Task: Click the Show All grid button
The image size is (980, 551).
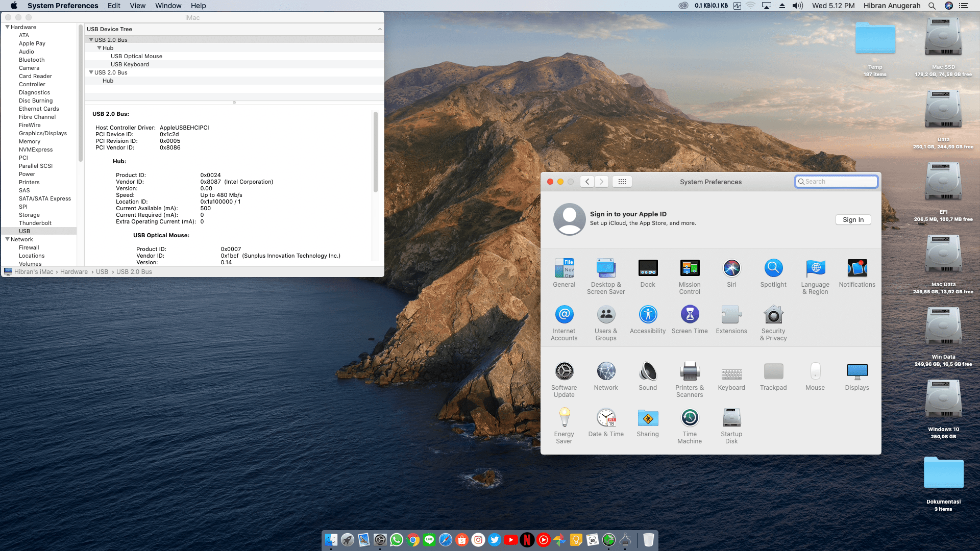Action: [x=622, y=182]
